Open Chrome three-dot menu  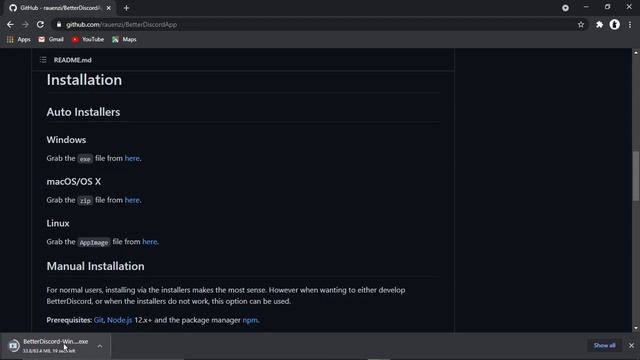(x=630, y=24)
